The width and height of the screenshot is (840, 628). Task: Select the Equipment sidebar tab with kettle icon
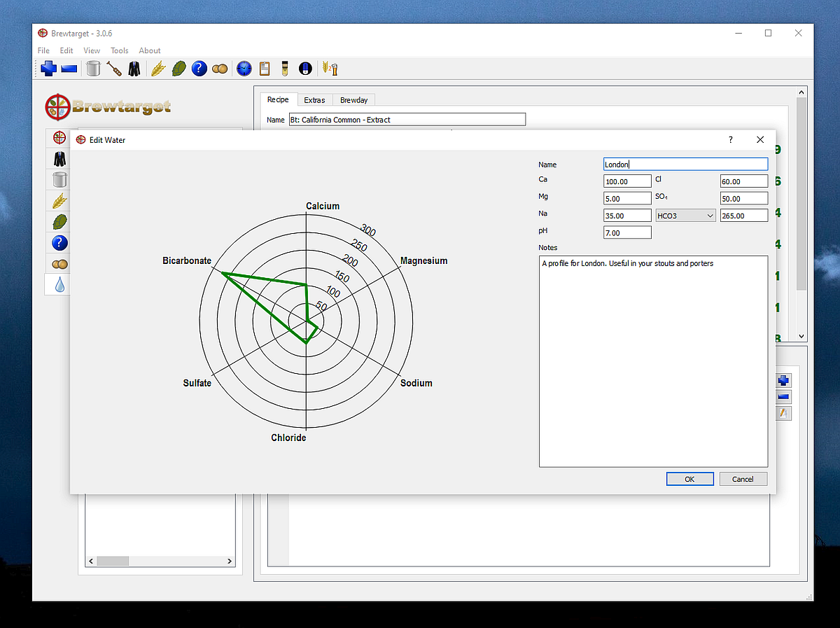tap(59, 180)
